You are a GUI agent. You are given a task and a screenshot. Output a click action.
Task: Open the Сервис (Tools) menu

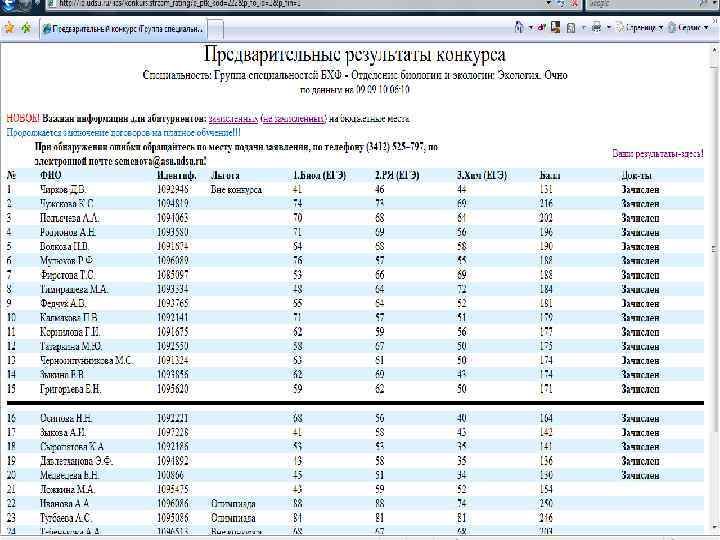point(688,28)
